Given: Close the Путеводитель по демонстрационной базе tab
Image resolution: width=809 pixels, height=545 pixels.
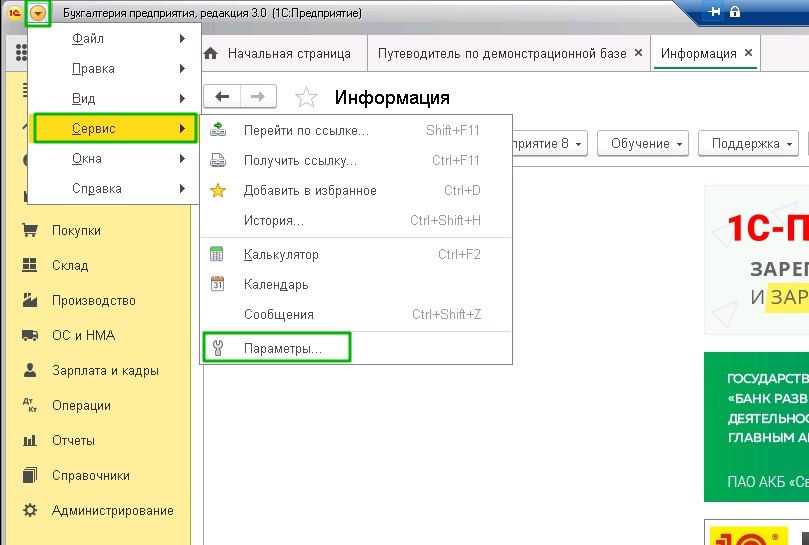Looking at the screenshot, I should [x=638, y=53].
